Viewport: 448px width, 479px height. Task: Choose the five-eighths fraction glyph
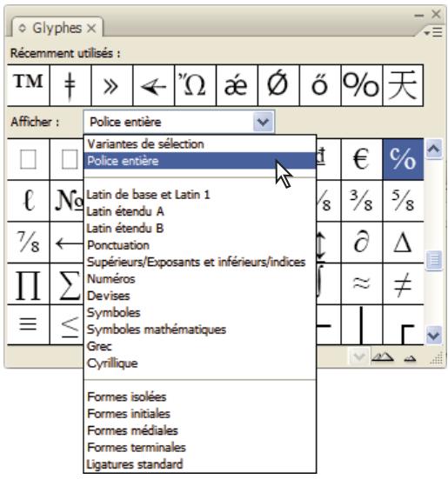(x=403, y=201)
